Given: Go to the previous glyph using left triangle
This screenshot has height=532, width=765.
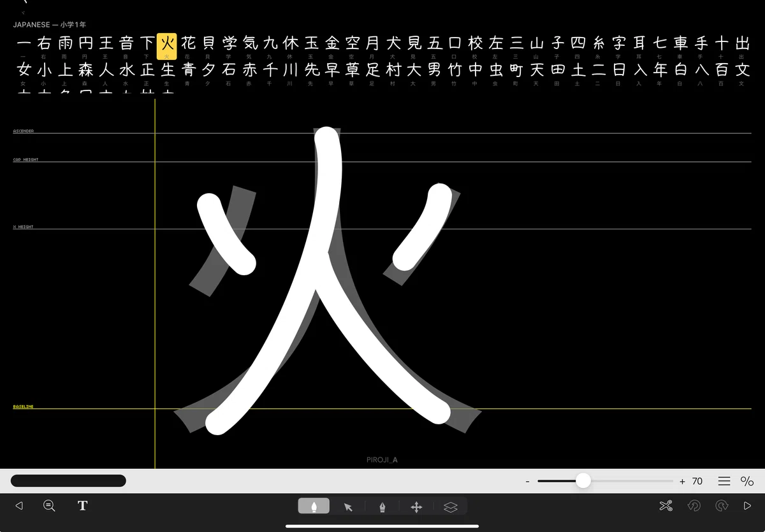Looking at the screenshot, I should (x=19, y=506).
